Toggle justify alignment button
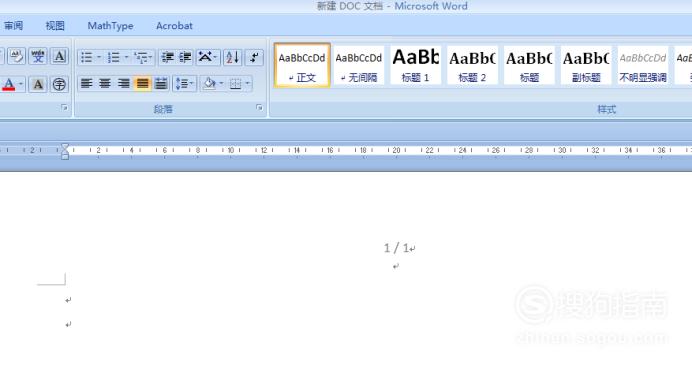 143,83
